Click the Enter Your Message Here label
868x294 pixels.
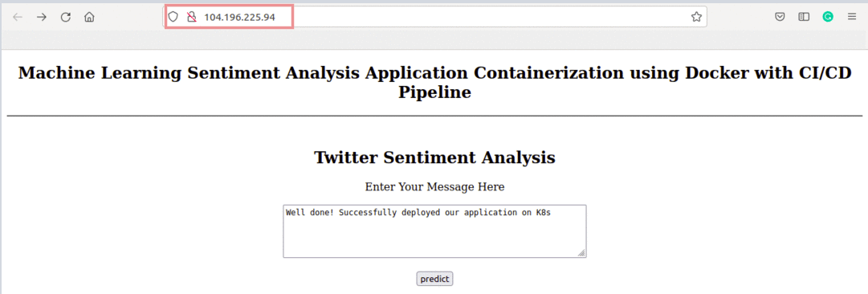click(x=434, y=187)
